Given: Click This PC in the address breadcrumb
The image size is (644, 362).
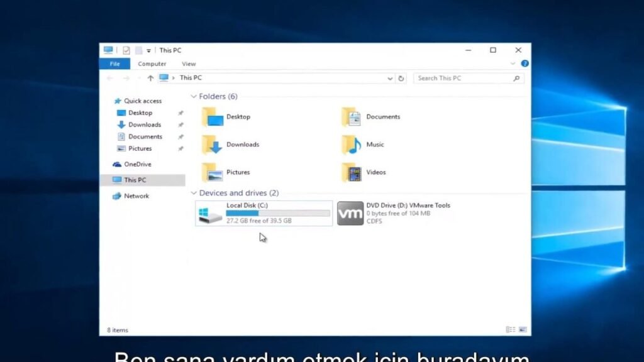Looking at the screenshot, I should (x=191, y=77).
